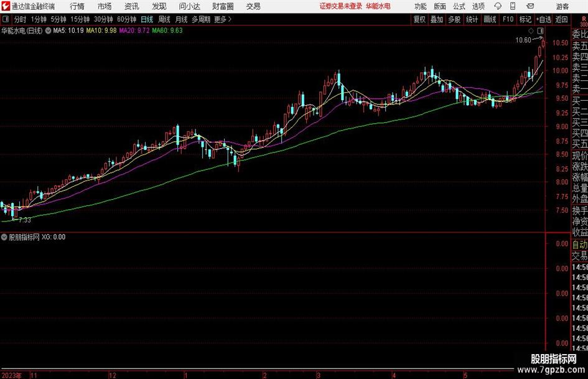Click month 12 on the time axis

point(113,375)
